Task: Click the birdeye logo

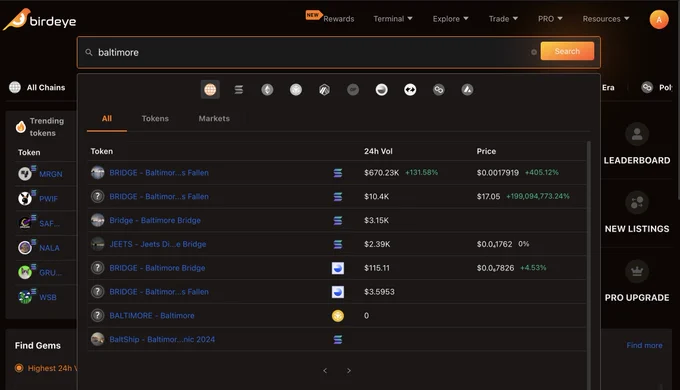Action: coord(39,20)
